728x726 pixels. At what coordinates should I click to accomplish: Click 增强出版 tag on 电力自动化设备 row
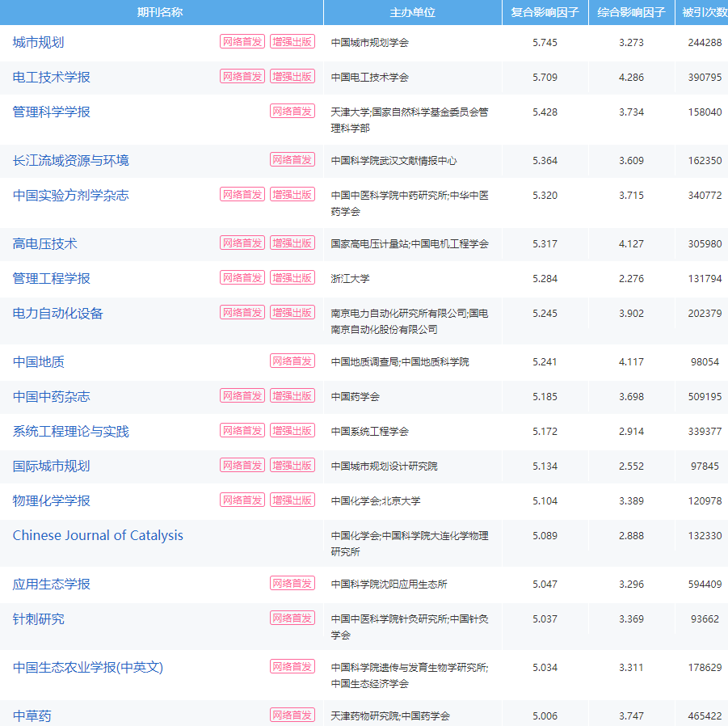click(292, 313)
